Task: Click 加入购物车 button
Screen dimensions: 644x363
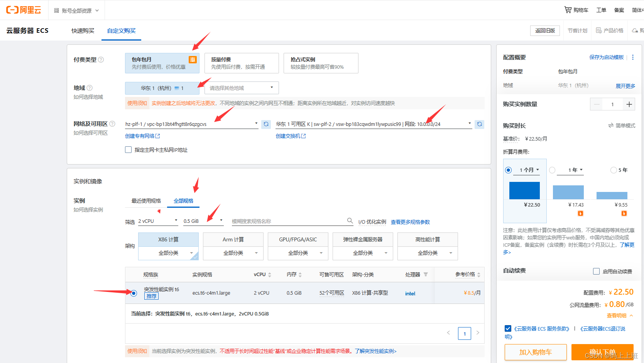Action: (536, 352)
